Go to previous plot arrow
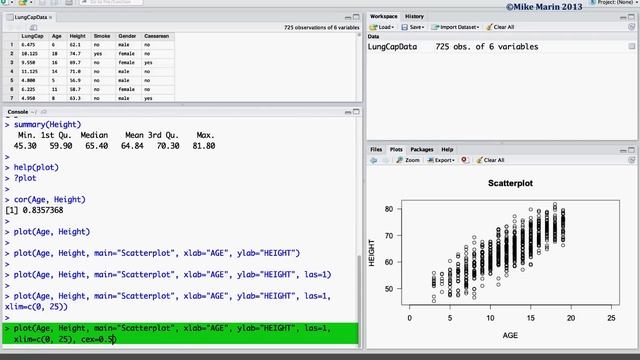 pyautogui.click(x=373, y=160)
